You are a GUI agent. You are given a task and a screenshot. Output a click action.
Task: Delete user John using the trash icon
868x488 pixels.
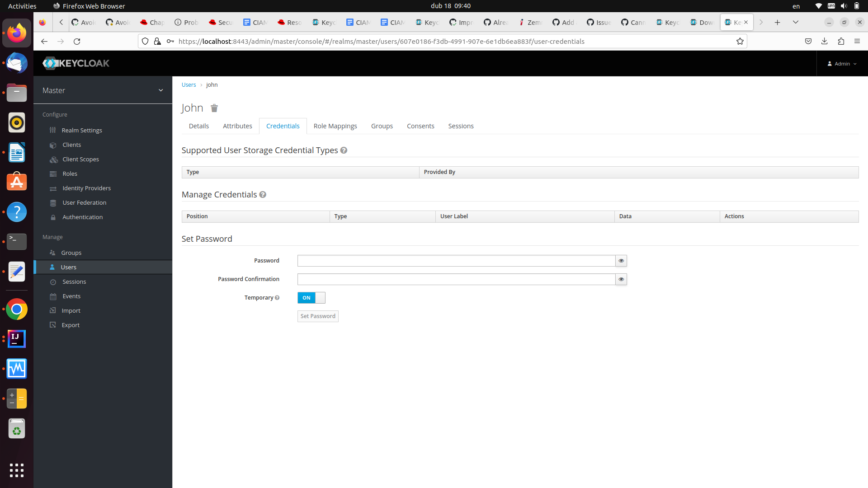tap(214, 108)
